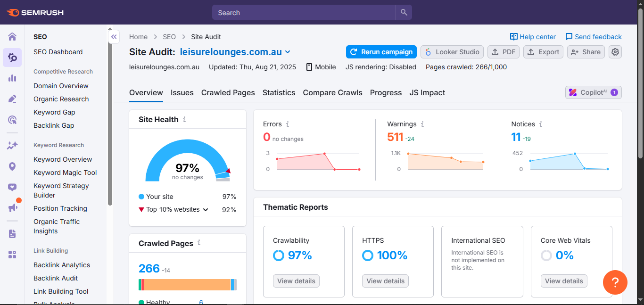
Task: Open the Progress tab
Action: pyautogui.click(x=386, y=92)
